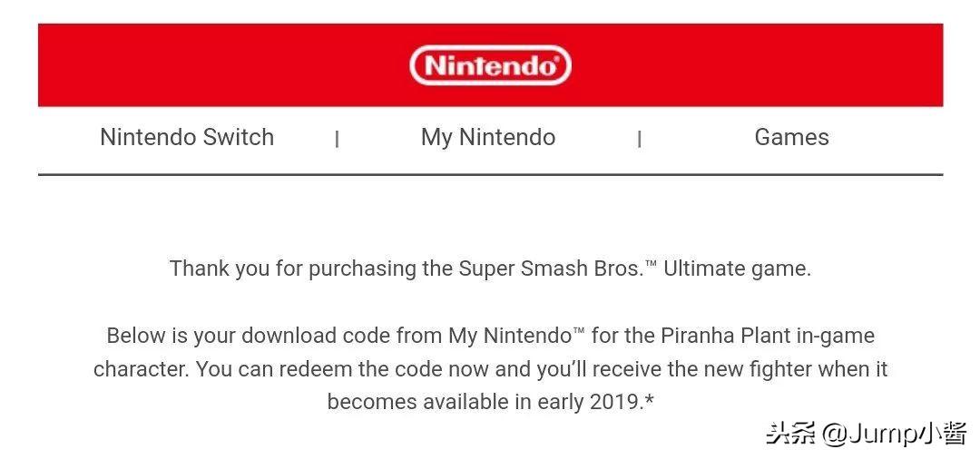The height and width of the screenshot is (459, 980).
Task: Select the 'Super Smash Bros.' game title text
Action: click(551, 269)
